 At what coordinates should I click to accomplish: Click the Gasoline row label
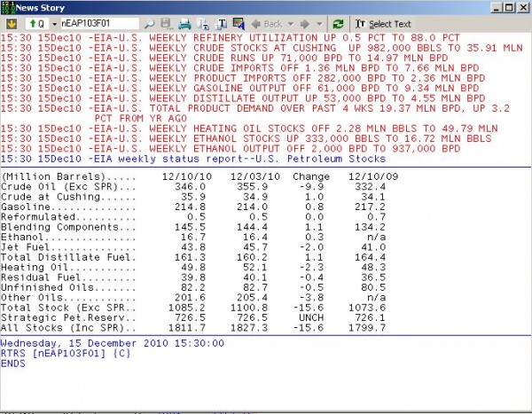click(68, 207)
